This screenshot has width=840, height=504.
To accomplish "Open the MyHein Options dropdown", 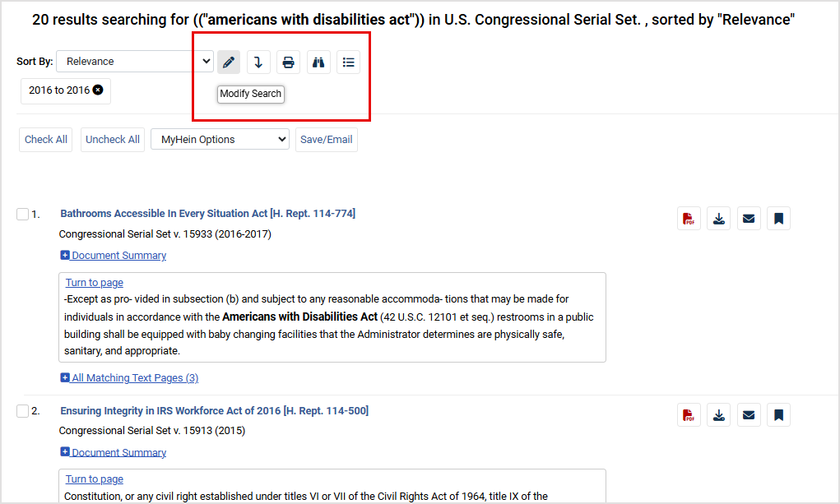I will click(220, 140).
